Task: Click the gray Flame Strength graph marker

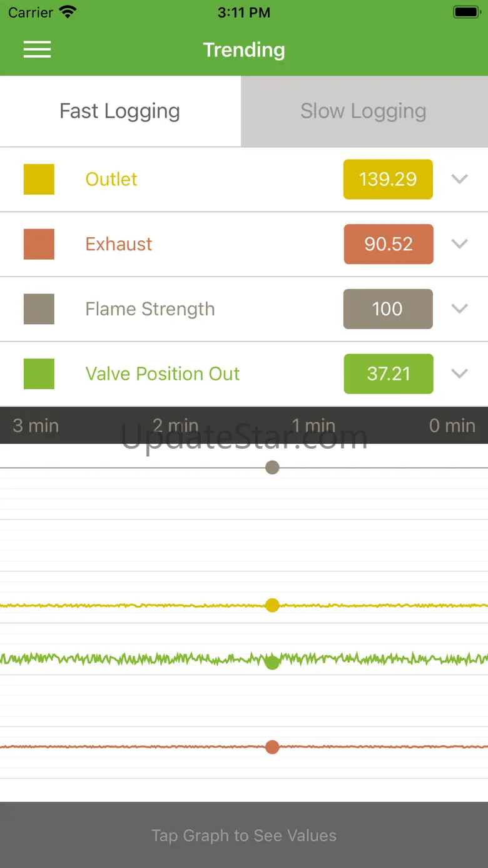Action: [x=272, y=467]
